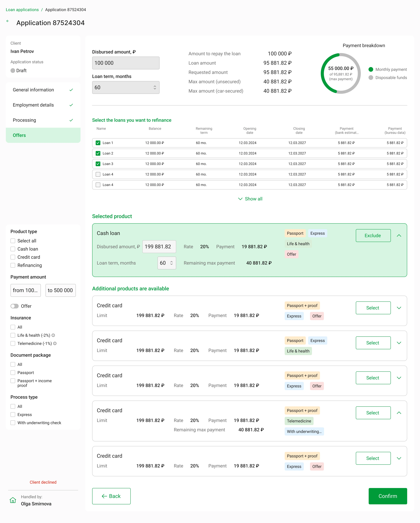Image resolution: width=420 pixels, height=523 pixels.
Task: Click the Employment details checkmark icon
Action: click(71, 105)
